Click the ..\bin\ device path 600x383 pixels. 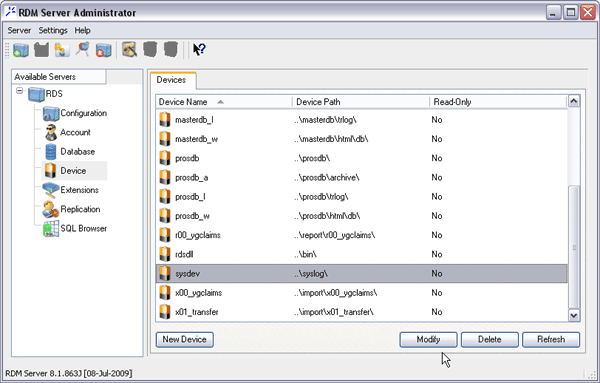click(306, 254)
